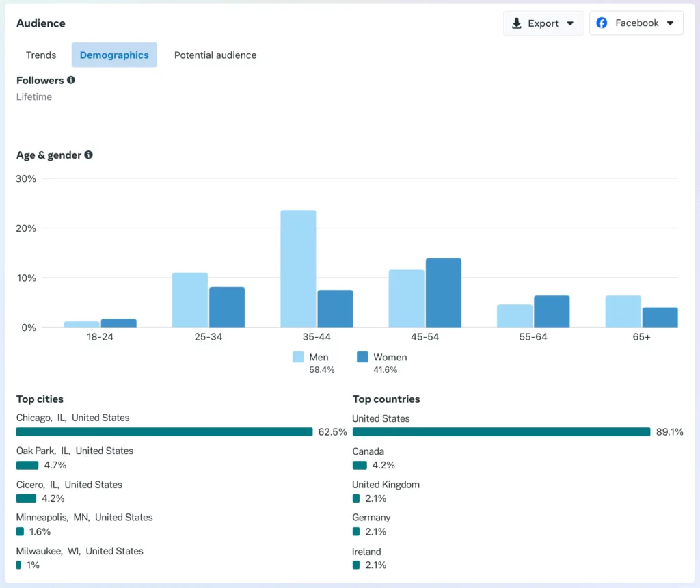Click the Women bar for 18-24
700x588 pixels.
(119, 323)
